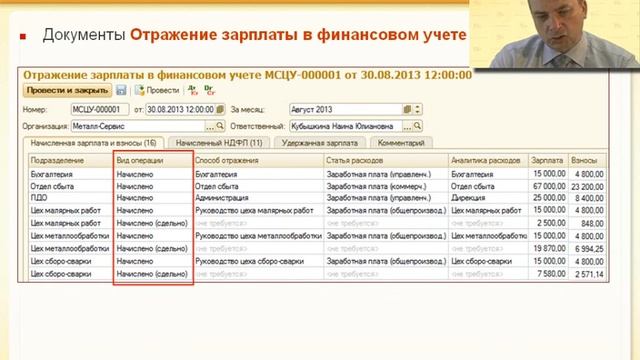Image resolution: width=640 pixels, height=360 pixels.
Task: Select Руководство цеха металлообработки cell
Action: pyautogui.click(x=258, y=236)
